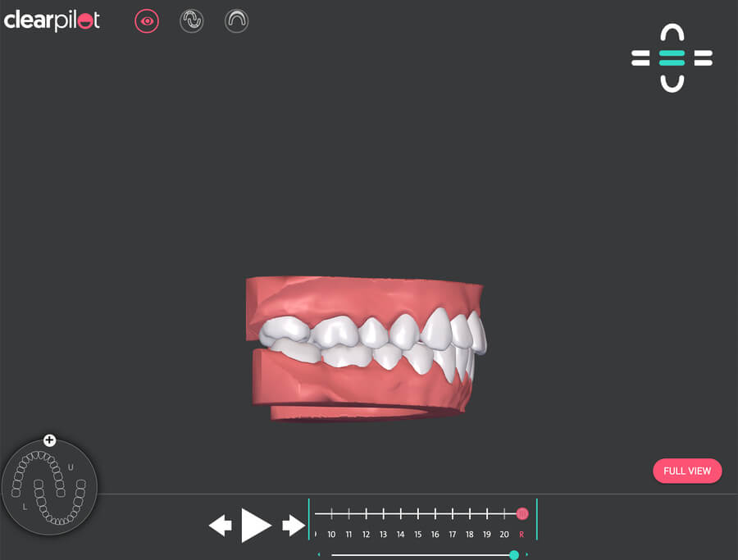Switch to upper arch view in orientation widget

[672, 33]
